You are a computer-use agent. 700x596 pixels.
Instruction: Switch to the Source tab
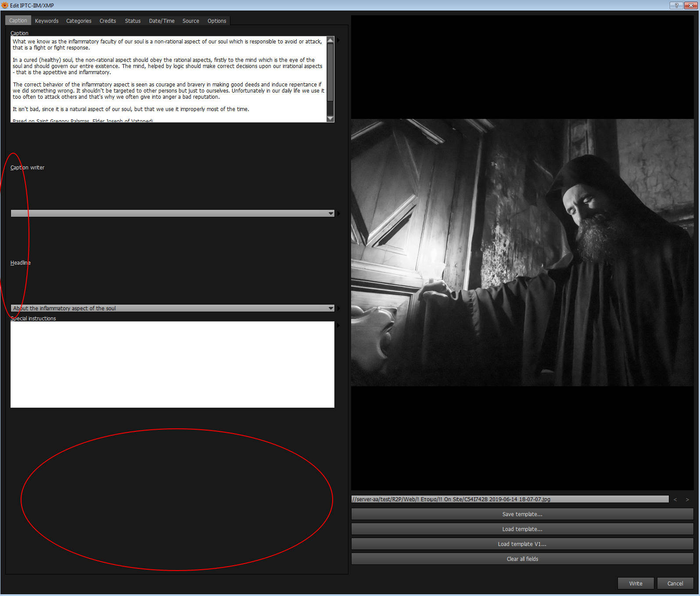click(x=191, y=21)
